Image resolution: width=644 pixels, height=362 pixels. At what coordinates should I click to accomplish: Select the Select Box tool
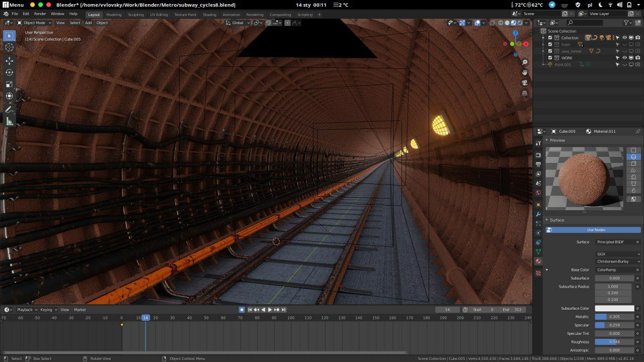[x=9, y=36]
